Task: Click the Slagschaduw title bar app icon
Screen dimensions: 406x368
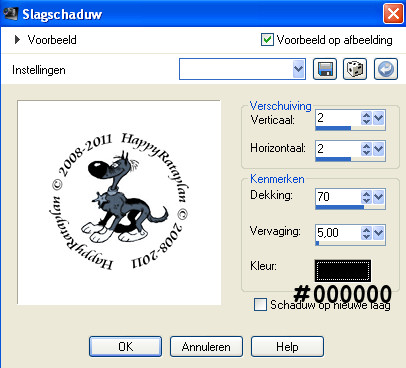Action: pos(10,14)
